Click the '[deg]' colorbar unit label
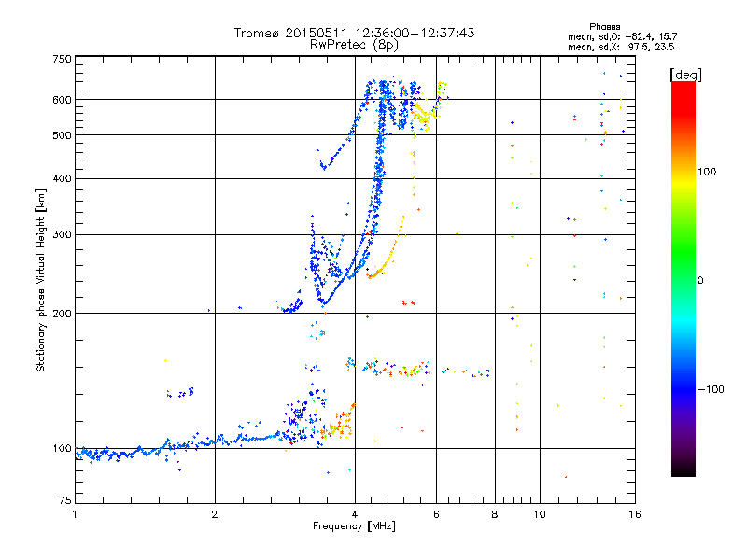The height and width of the screenshot is (560, 747). pos(685,75)
